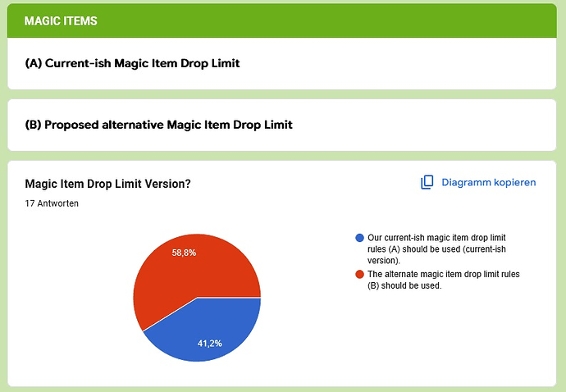Image resolution: width=566 pixels, height=392 pixels.
Task: Click the word Diagramm beside the copy icon
Action: pos(467,182)
